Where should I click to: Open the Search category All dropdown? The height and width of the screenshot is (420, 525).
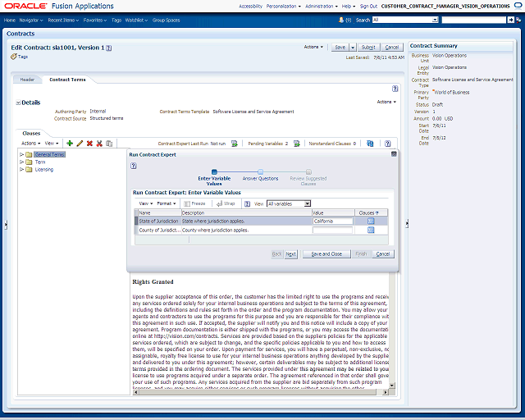point(435,20)
